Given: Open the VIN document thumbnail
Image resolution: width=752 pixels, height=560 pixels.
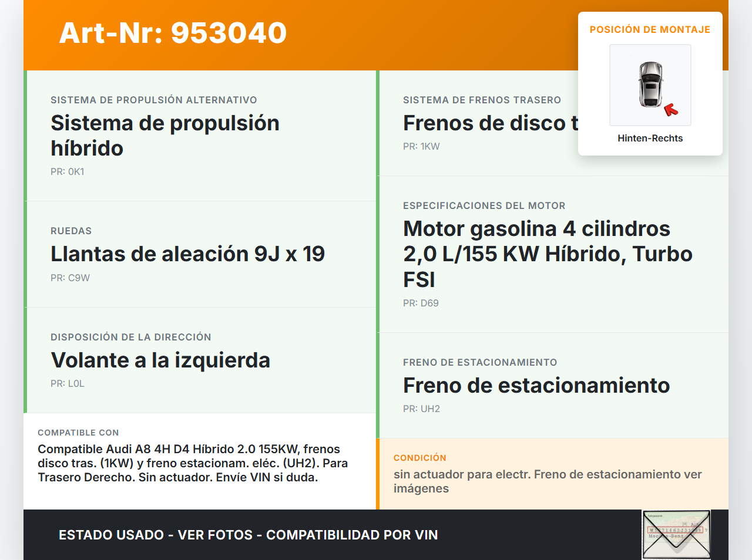Looking at the screenshot, I should [677, 535].
